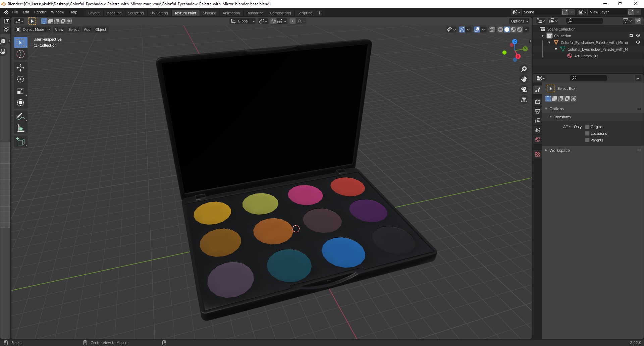Open outliner filter dropdown
Screen dimensions: 644x346
pyautogui.click(x=627, y=21)
